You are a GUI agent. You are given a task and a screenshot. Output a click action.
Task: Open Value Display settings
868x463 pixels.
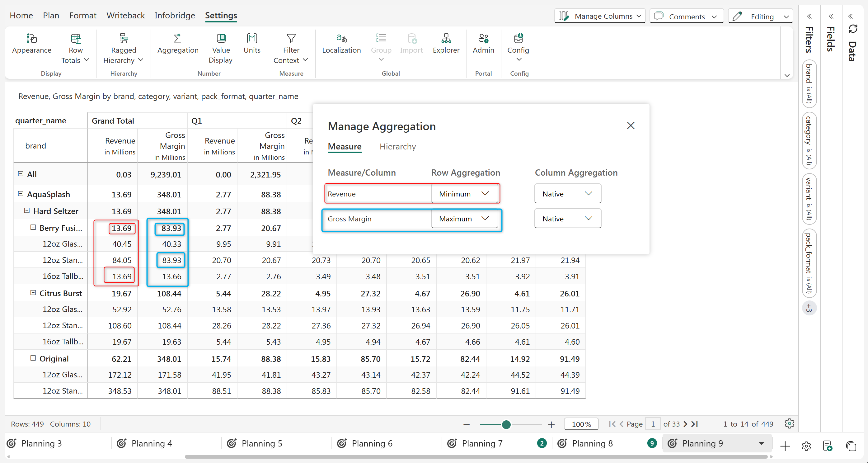click(x=221, y=38)
